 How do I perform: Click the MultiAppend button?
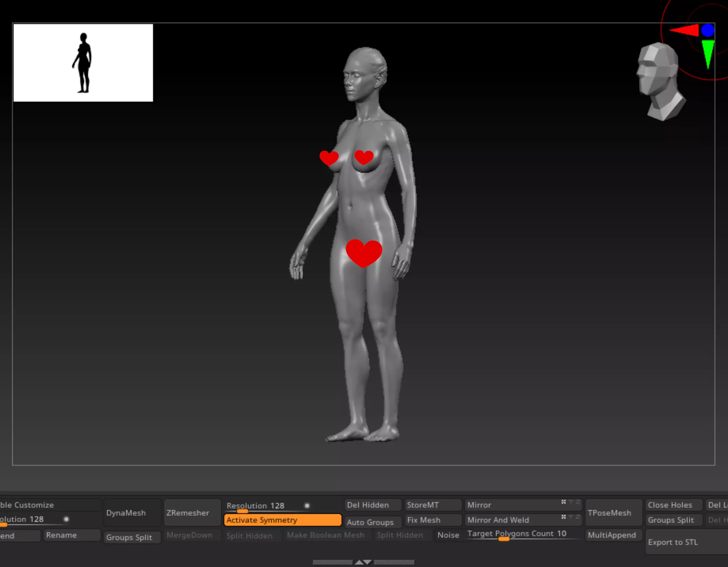tap(614, 535)
